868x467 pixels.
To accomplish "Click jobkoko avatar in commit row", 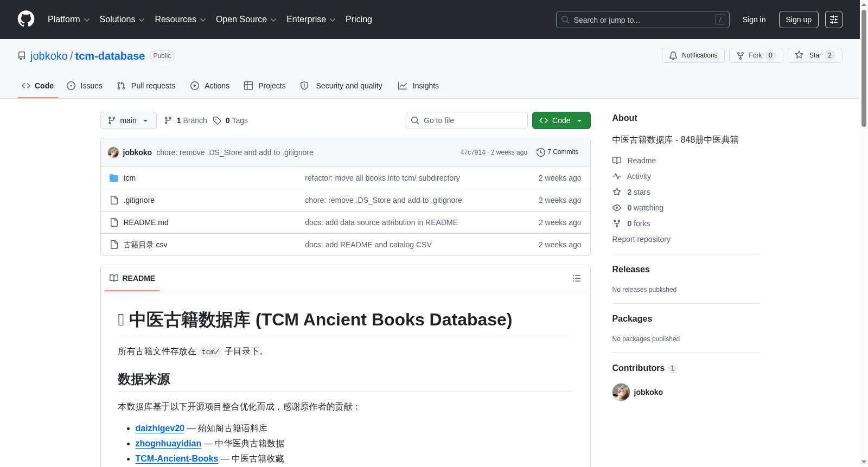I will click(113, 152).
